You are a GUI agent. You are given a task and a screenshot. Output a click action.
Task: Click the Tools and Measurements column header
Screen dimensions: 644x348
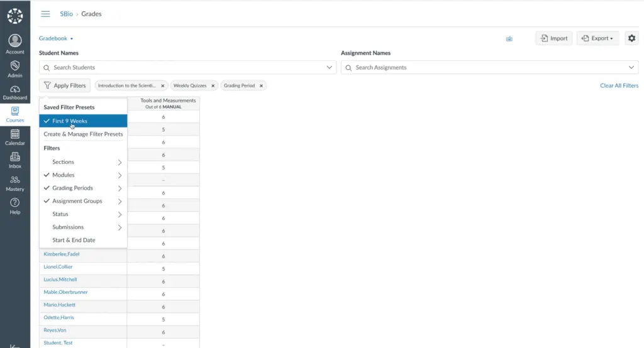164,104
